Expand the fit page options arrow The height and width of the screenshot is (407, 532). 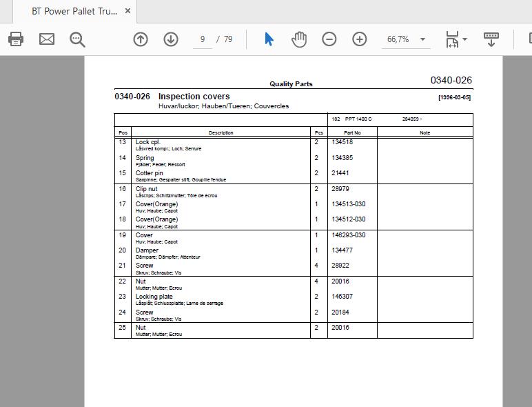(x=465, y=39)
